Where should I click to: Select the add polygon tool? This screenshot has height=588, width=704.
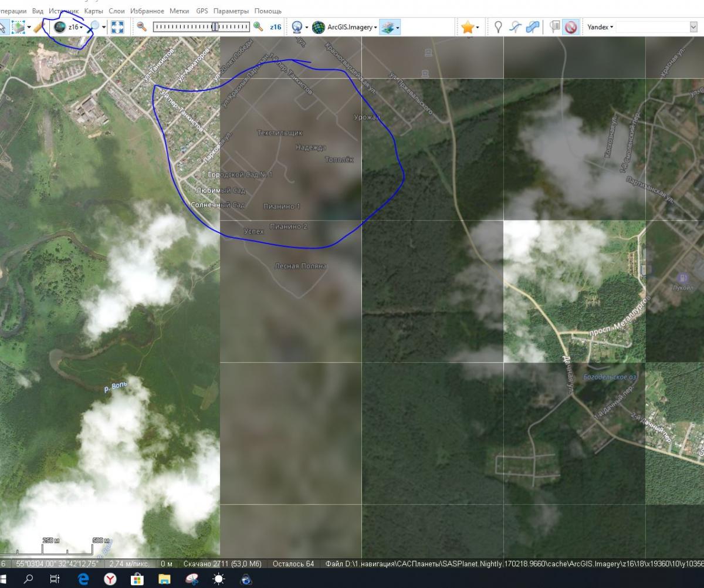[x=532, y=27]
